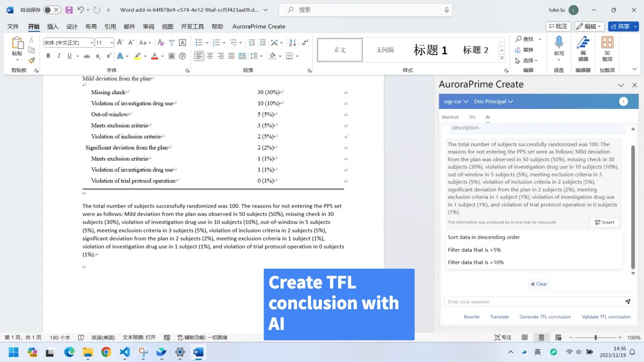644x362 pixels.
Task: Toggle character shading
Action: click(x=172, y=56)
